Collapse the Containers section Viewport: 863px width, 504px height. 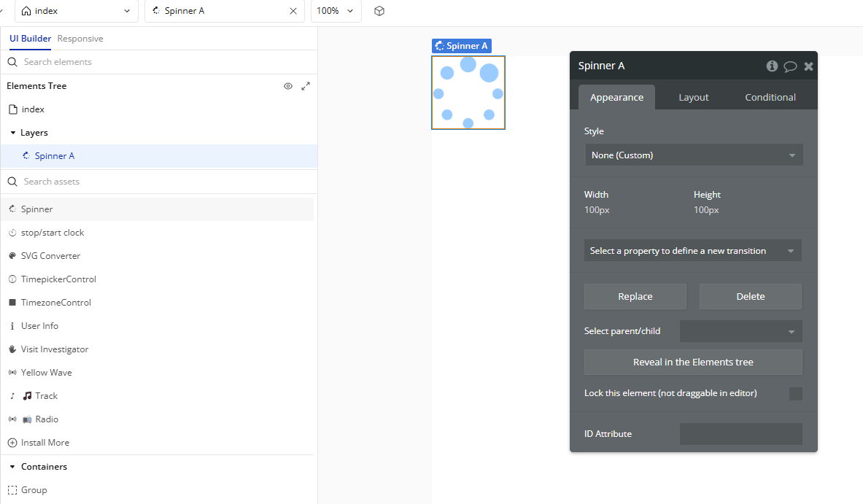click(12, 467)
